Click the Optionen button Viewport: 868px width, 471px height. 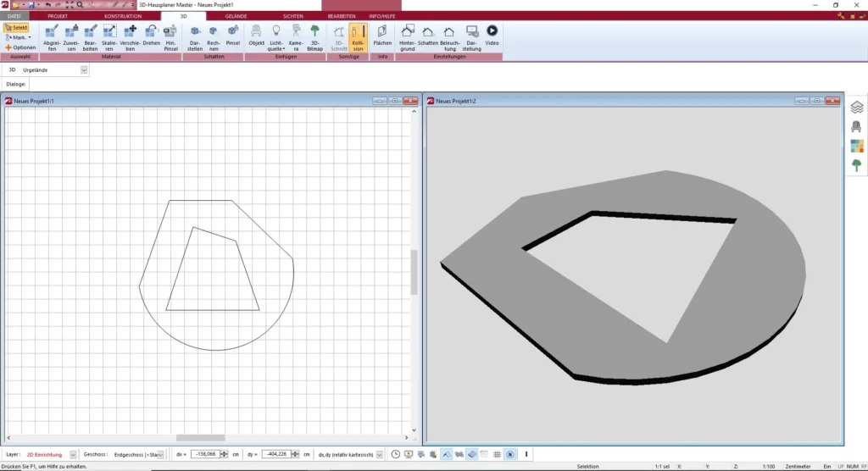20,47
